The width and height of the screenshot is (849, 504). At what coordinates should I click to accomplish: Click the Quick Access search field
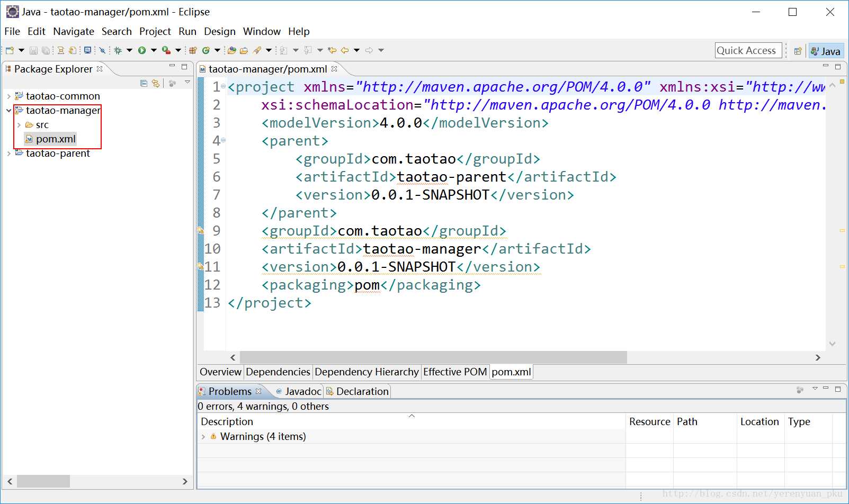(748, 50)
